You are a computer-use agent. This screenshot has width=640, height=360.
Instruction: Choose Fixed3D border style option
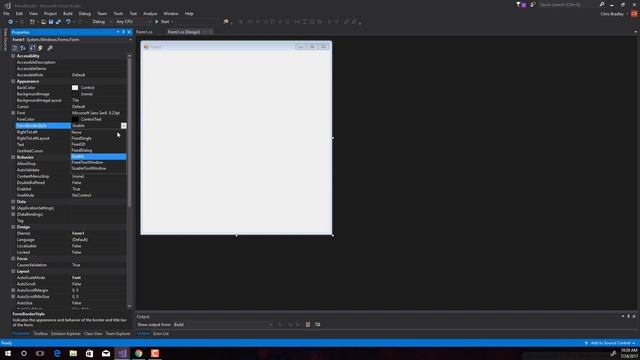pos(98,144)
